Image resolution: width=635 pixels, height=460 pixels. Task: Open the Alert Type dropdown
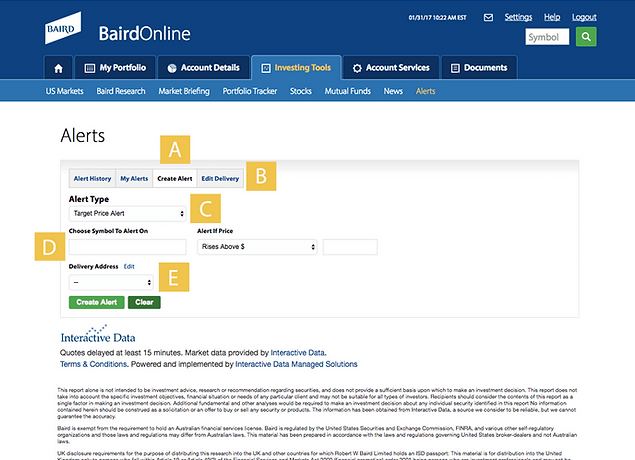click(x=127, y=213)
